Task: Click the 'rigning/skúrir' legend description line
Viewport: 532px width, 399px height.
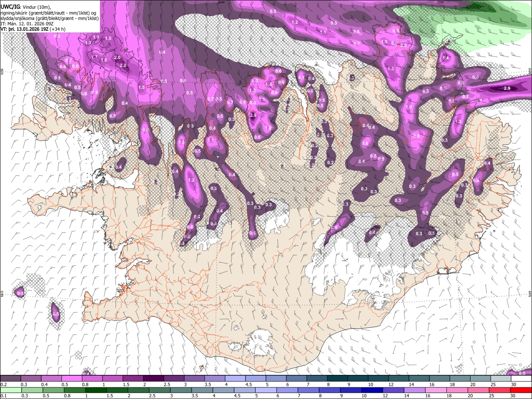Action: 48,13
